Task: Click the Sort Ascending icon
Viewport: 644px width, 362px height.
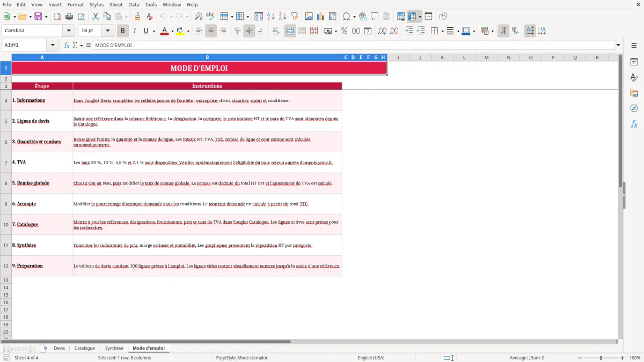Action: [x=271, y=17]
